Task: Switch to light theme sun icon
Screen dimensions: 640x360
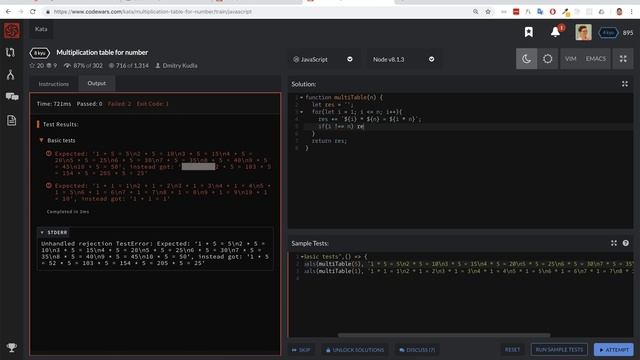Action: point(547,59)
